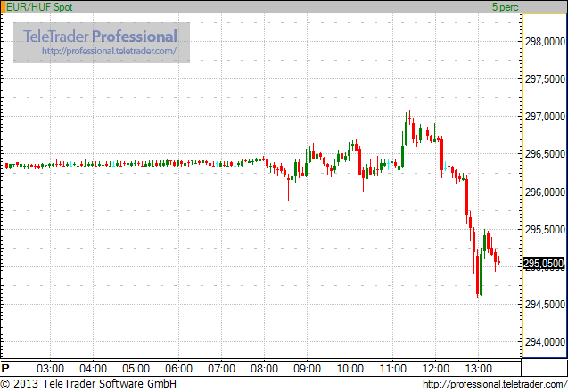
Task: Click the 5 perc interval label
Action: (505, 7)
